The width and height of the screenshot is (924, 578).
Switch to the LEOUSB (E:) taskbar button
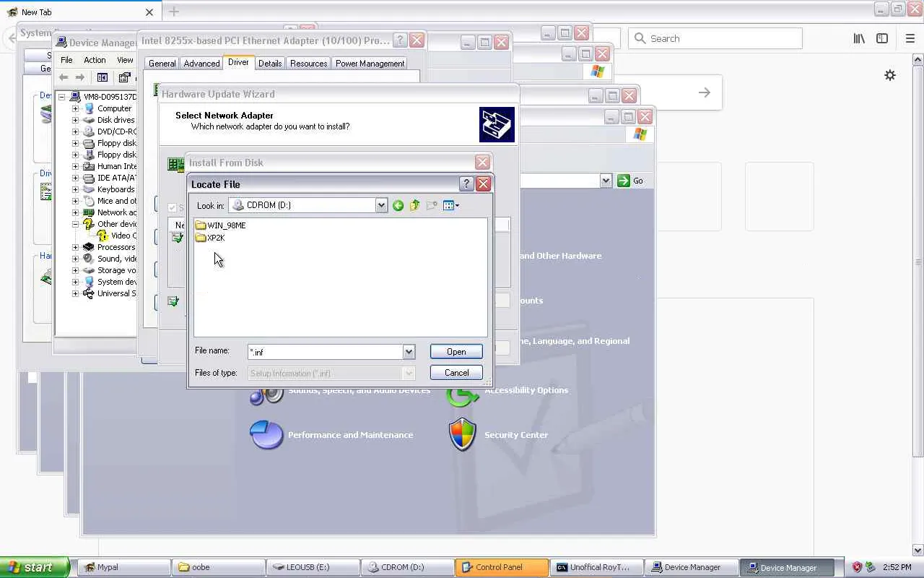click(x=313, y=567)
